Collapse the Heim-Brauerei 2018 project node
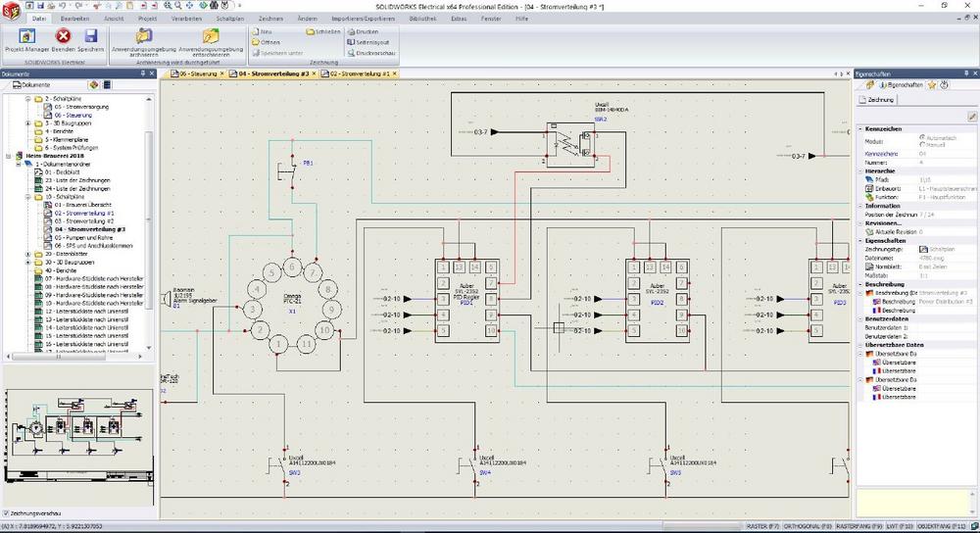Viewport: 980px width, 533px height. click(x=9, y=156)
